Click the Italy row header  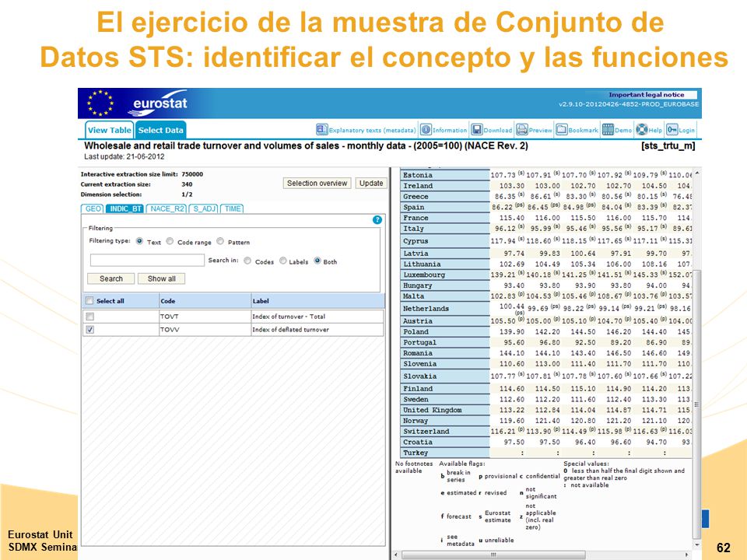pyautogui.click(x=445, y=229)
